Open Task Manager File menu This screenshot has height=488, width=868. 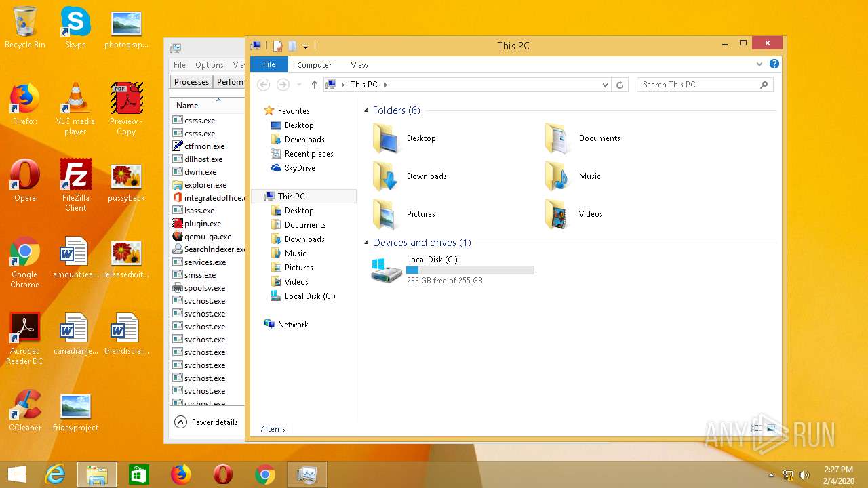(180, 65)
